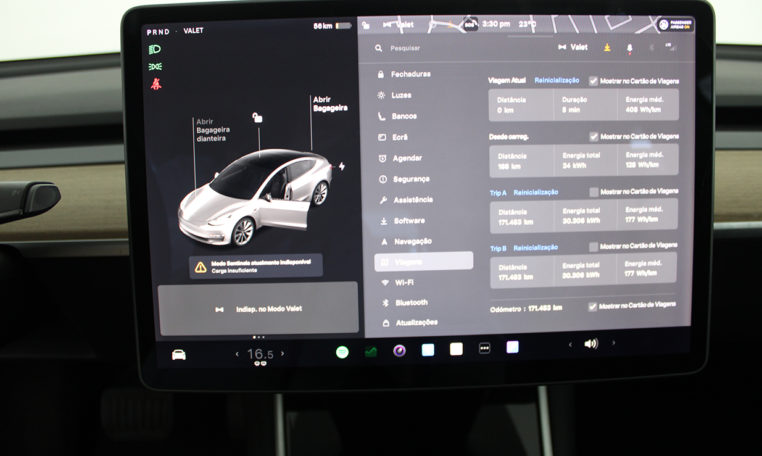Open the green energy chart app
This screenshot has width=762, height=456.
(371, 351)
